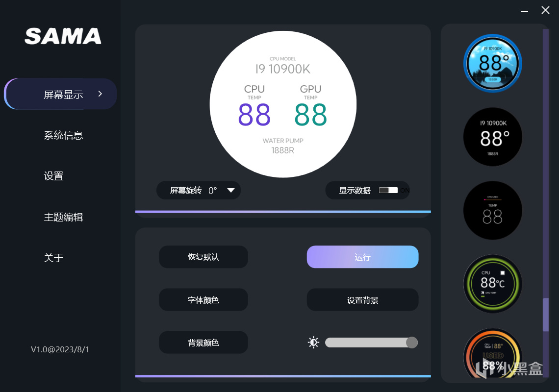This screenshot has height=392, width=559.
Task: Click the theme list vertical scrollbar
Action: pyautogui.click(x=545, y=315)
